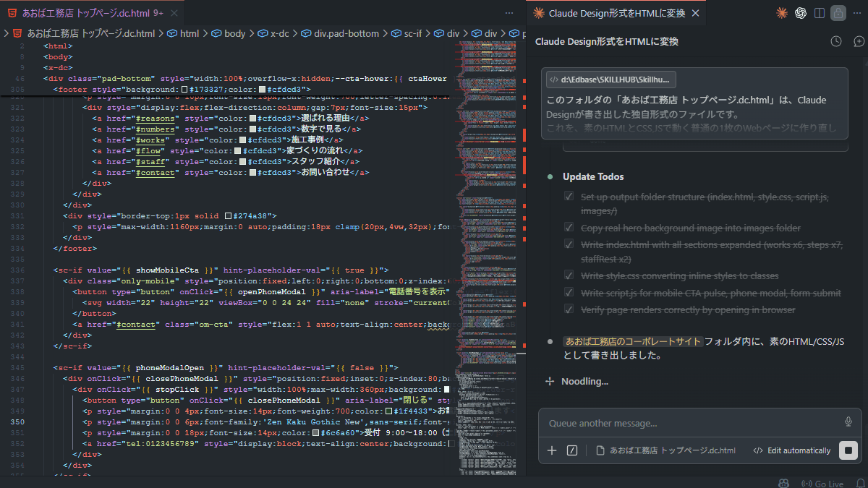Image resolution: width=868 pixels, height=488 pixels.
Task: Follow the #numbers href link in code
Action: (156, 129)
